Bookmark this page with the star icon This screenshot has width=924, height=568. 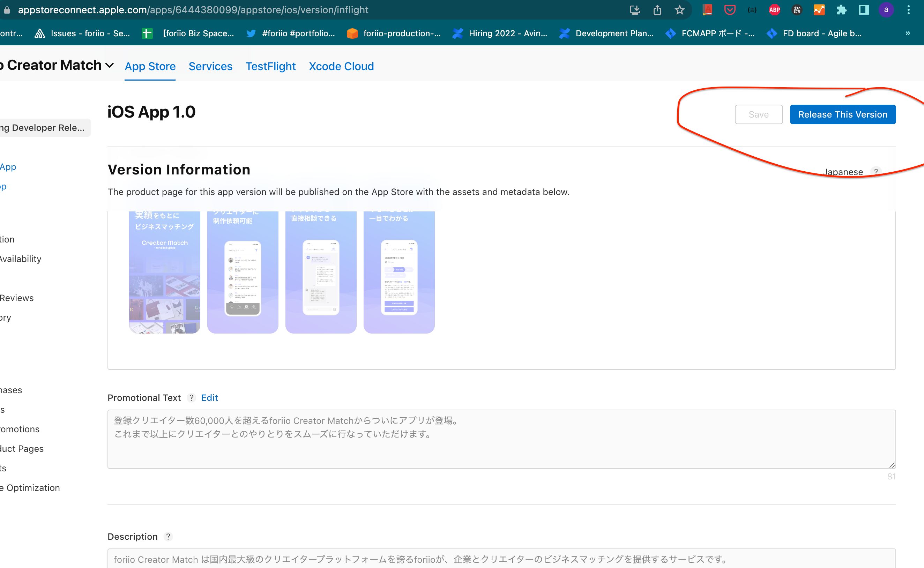pyautogui.click(x=680, y=10)
